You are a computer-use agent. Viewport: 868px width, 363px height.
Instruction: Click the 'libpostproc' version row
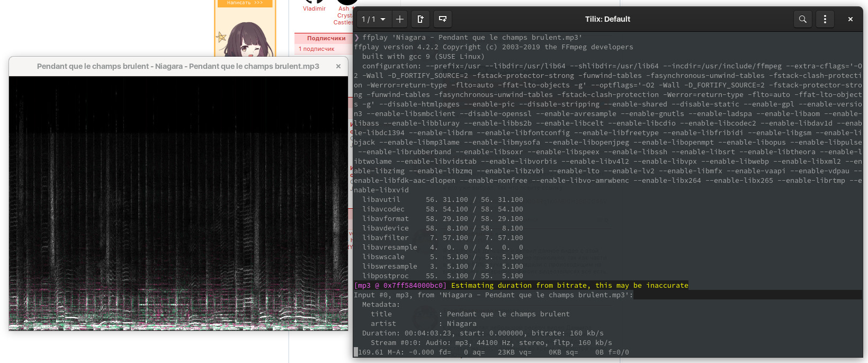tap(443, 276)
